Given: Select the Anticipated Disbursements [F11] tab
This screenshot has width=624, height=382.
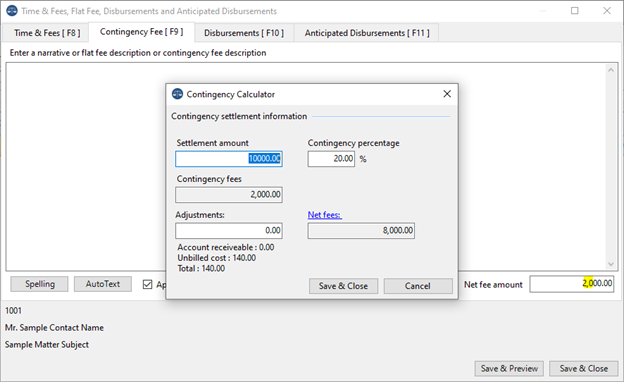Looking at the screenshot, I should point(367,33).
